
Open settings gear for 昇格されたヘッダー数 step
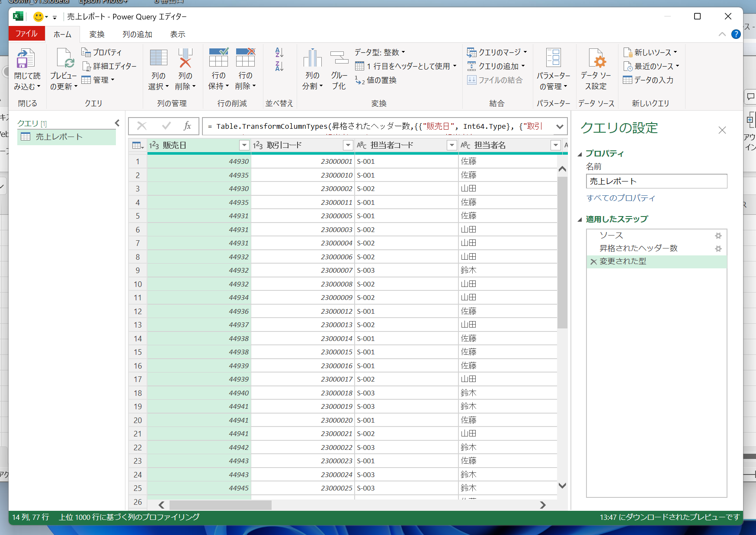[x=718, y=248]
